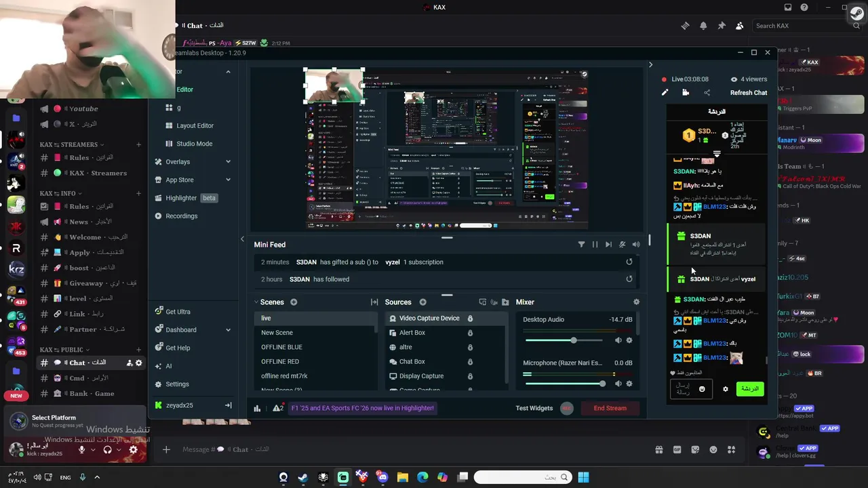Mute Desktop Audio in mixer
This screenshot has width=868, height=488.
[x=618, y=340]
